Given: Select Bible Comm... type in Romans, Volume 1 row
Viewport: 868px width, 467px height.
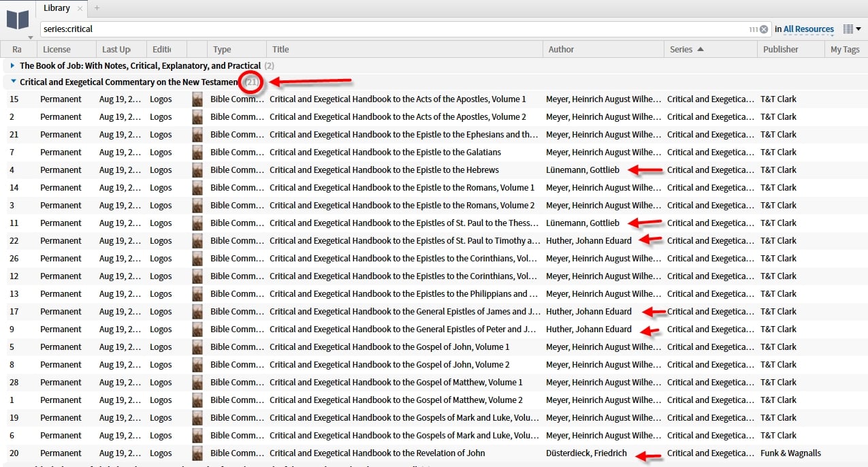Looking at the screenshot, I should tap(237, 187).
